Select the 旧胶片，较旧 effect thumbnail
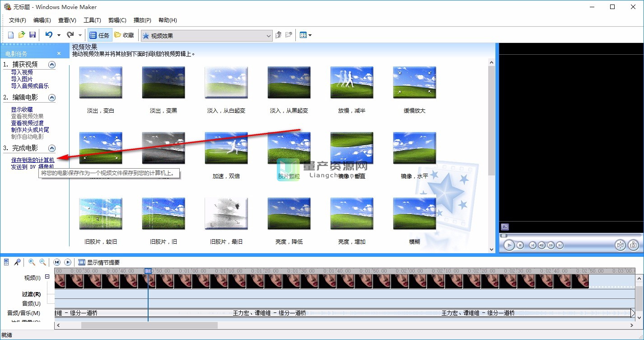 (100, 213)
